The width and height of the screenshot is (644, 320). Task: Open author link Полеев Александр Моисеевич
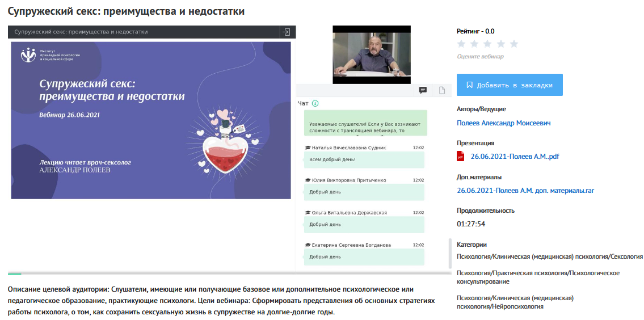(503, 123)
